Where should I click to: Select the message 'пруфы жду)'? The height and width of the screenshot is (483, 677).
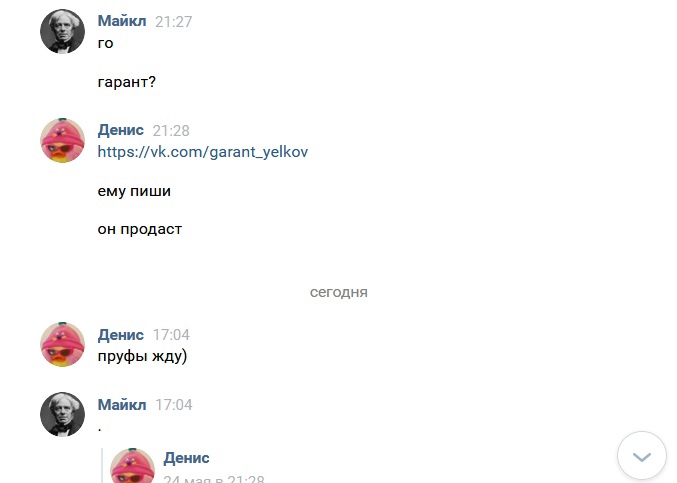point(143,356)
